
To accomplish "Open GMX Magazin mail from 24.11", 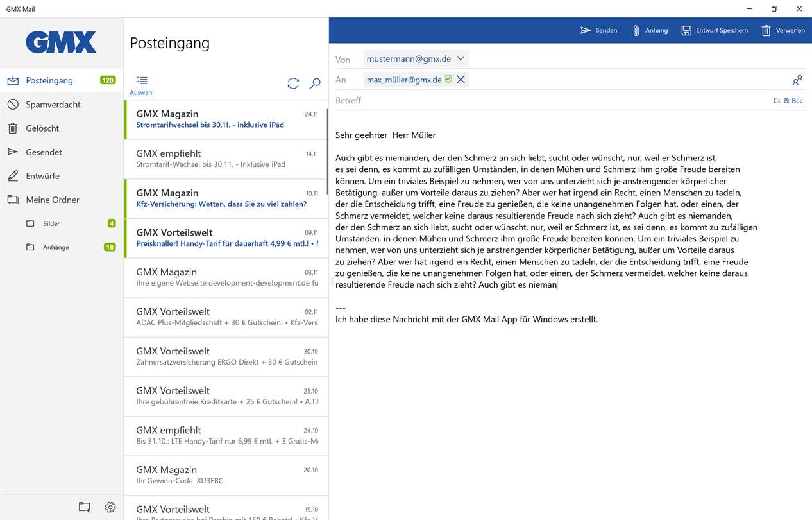I will coord(226,119).
